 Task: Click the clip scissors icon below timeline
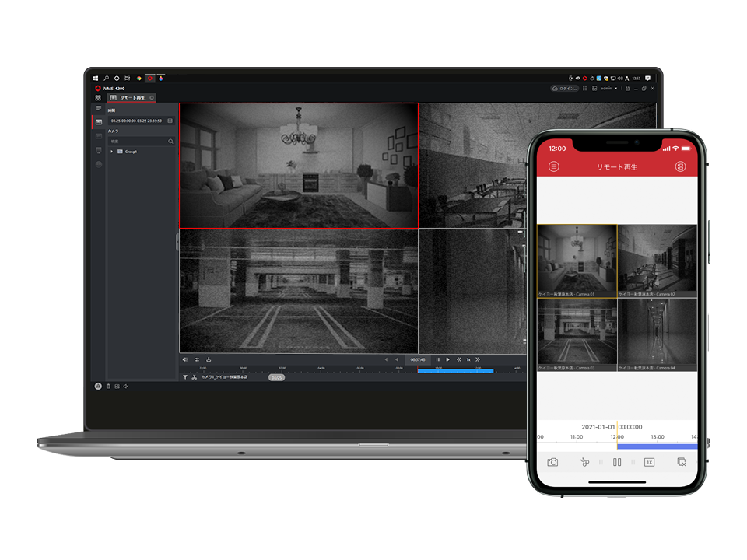[195, 377]
